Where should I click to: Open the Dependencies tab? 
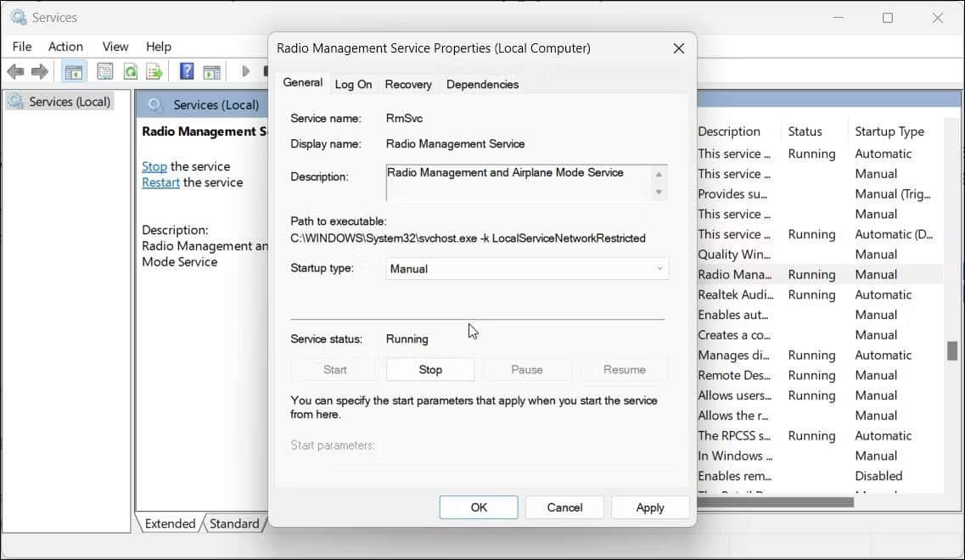pos(482,84)
